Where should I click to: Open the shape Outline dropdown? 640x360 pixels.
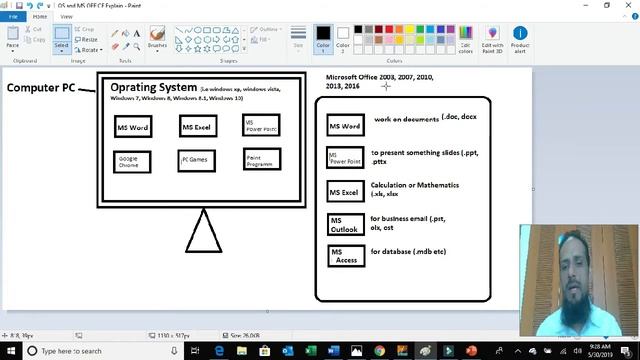pyautogui.click(x=266, y=29)
